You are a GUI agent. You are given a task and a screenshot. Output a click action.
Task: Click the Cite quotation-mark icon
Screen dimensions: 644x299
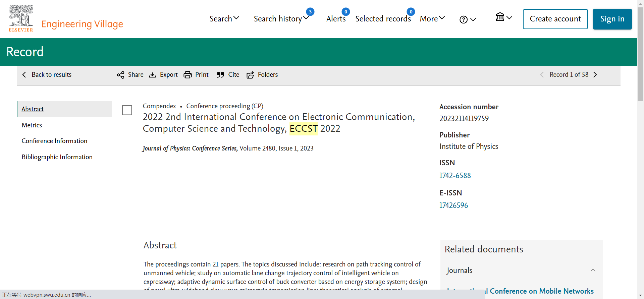point(220,75)
